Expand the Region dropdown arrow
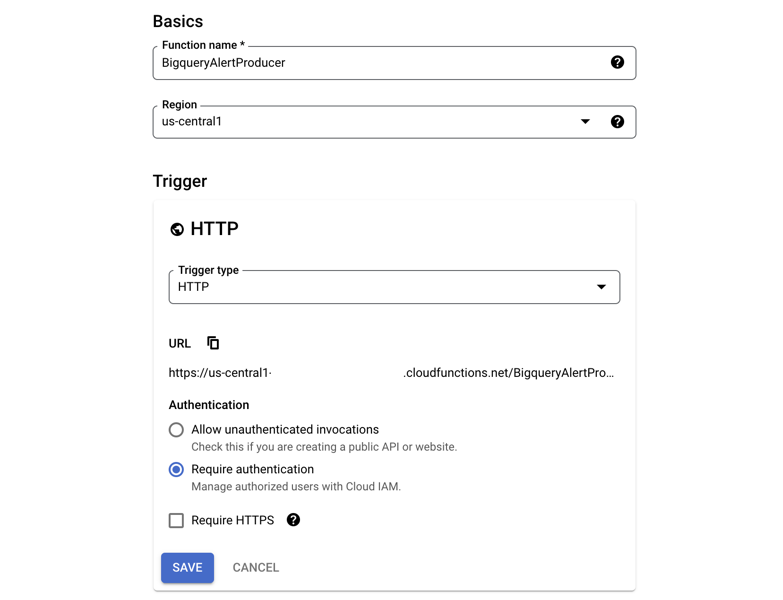 [585, 122]
